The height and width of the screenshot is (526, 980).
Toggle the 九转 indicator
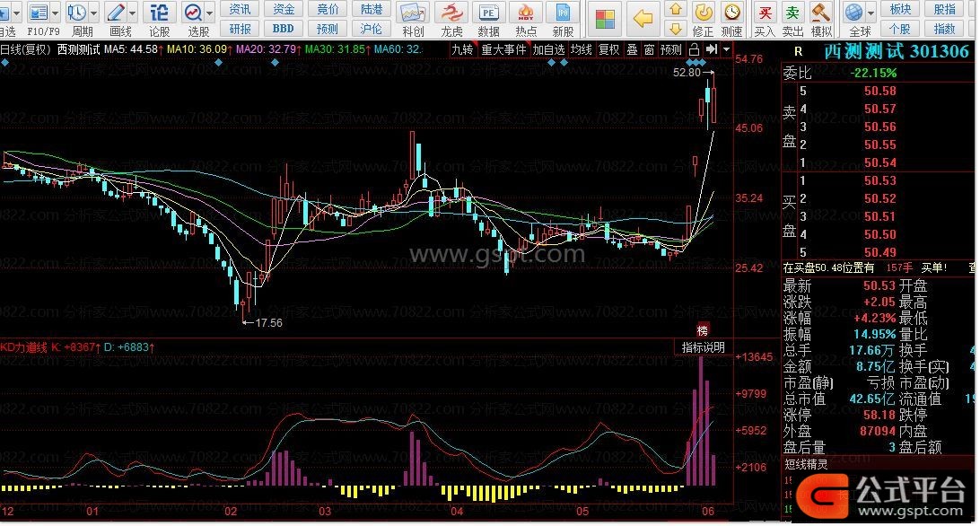[x=462, y=49]
